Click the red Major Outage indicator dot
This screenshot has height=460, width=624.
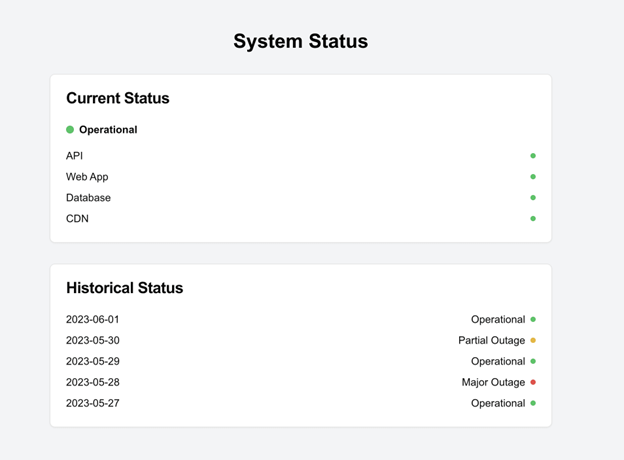(x=533, y=382)
